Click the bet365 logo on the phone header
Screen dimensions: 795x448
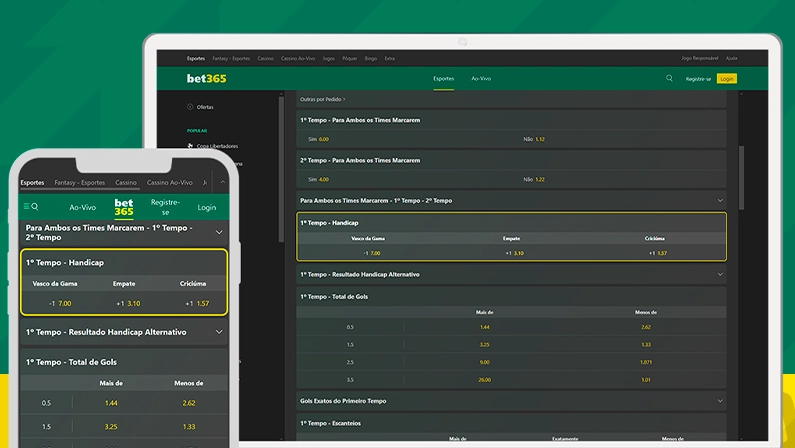pos(124,207)
